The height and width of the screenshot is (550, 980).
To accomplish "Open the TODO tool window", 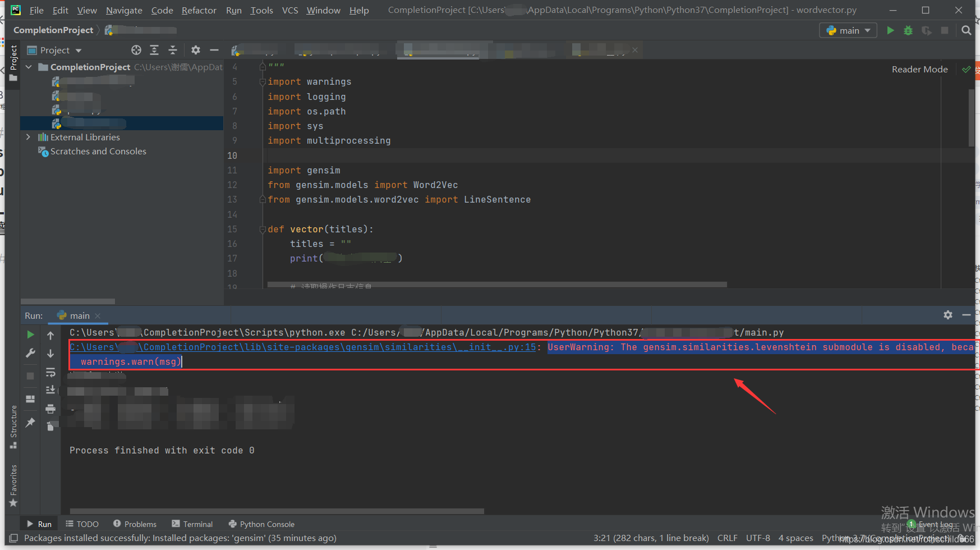I will click(82, 524).
